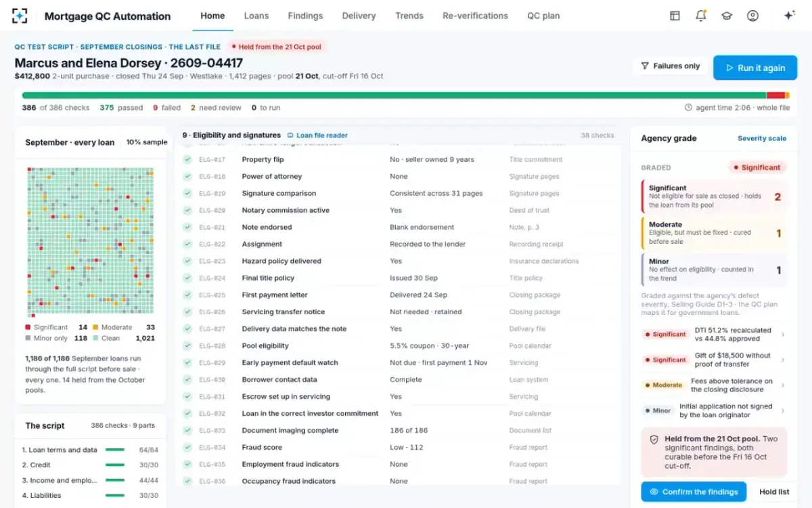Click the Moderate grade card

point(714,233)
